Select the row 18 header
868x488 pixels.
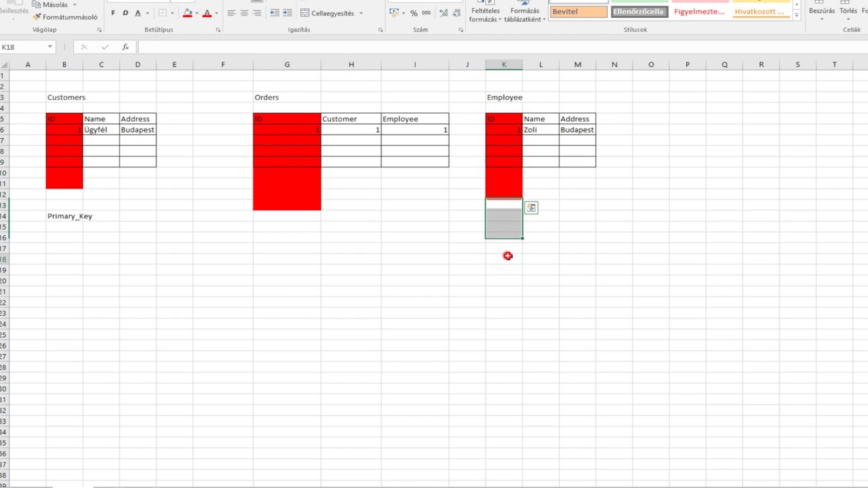[x=3, y=260]
